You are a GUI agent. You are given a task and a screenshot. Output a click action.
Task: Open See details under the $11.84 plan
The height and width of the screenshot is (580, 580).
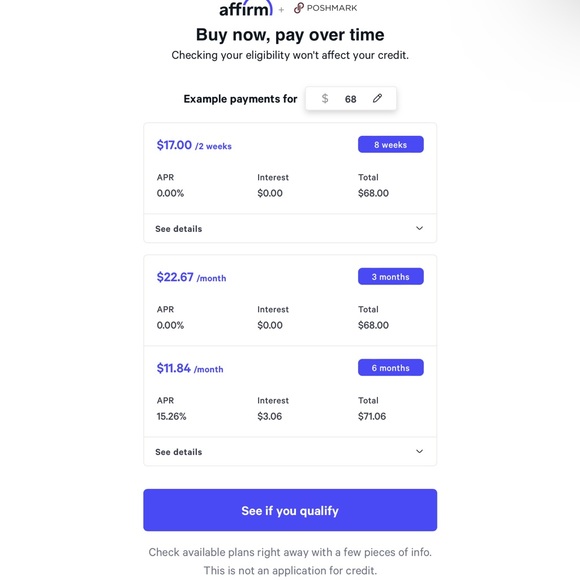(179, 452)
